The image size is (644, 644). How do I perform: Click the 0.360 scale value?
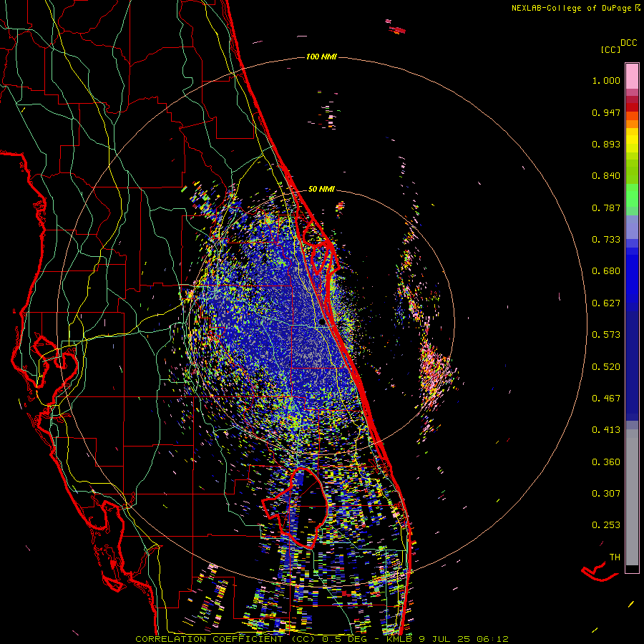point(606,462)
